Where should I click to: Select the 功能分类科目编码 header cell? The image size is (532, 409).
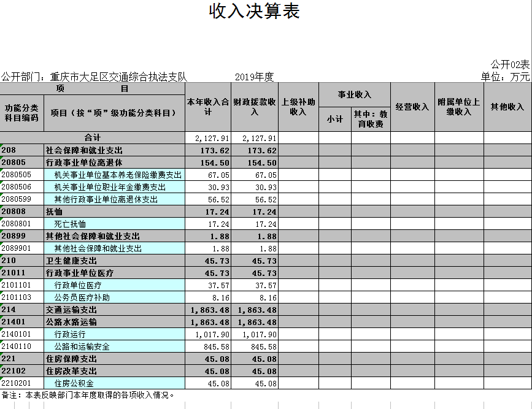pyautogui.click(x=21, y=113)
